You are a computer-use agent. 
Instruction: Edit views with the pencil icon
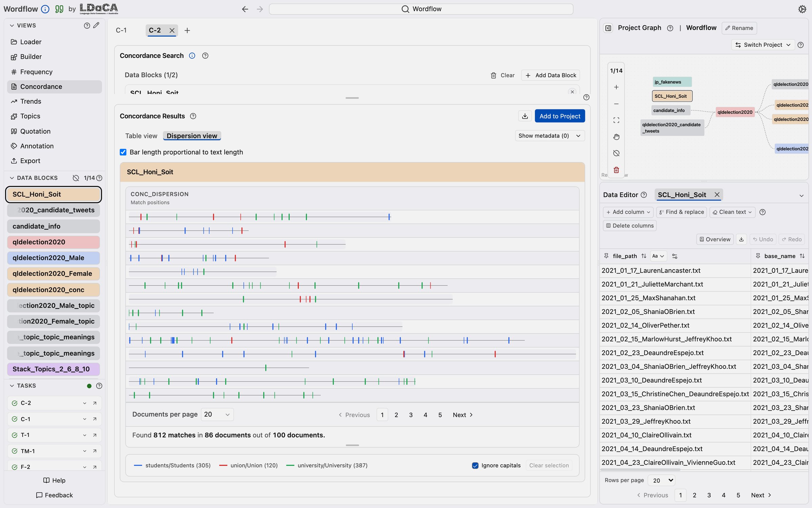(x=96, y=25)
